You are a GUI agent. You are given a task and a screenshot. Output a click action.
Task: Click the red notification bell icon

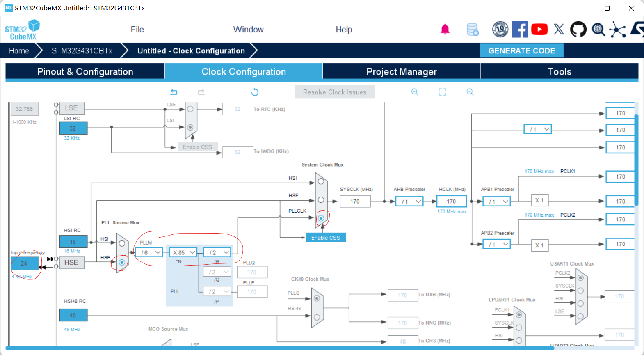click(x=445, y=30)
